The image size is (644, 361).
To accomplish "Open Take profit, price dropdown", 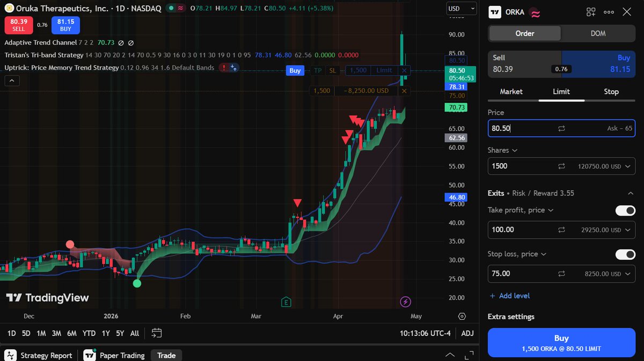I will click(x=520, y=210).
